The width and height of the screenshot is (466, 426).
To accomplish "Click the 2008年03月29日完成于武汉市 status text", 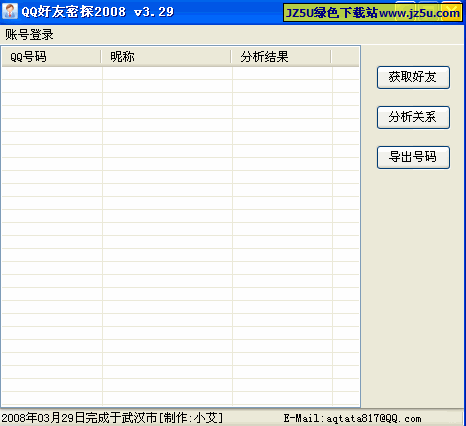I will point(79,418).
